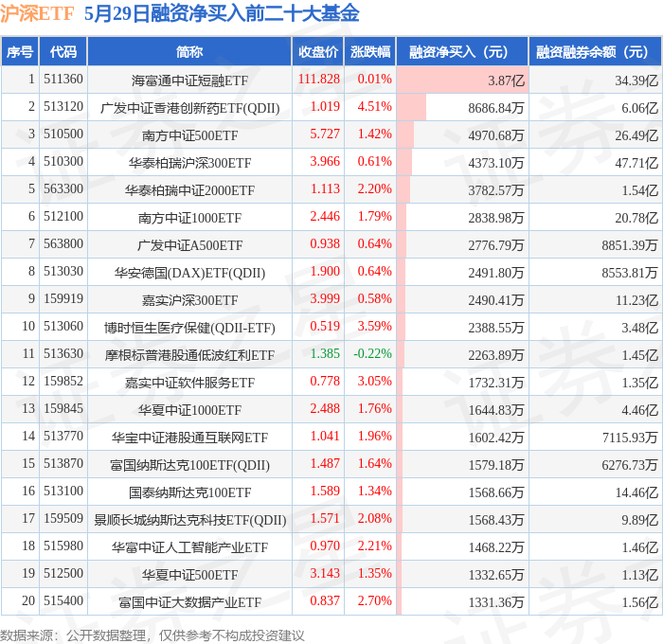Image resolution: width=663 pixels, height=644 pixels.
Task: Select 摩根标普港股通低波红利ETF name cell
Action: coord(189,355)
